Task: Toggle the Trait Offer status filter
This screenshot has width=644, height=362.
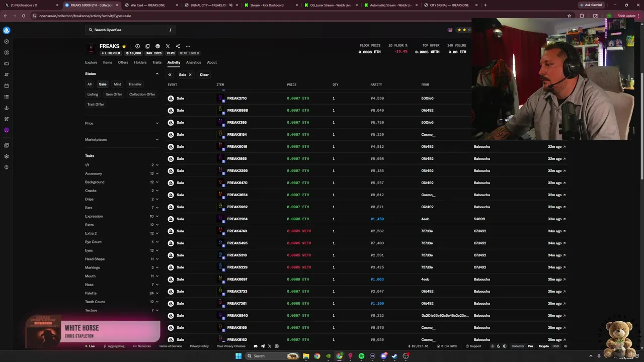Action: (x=96, y=104)
